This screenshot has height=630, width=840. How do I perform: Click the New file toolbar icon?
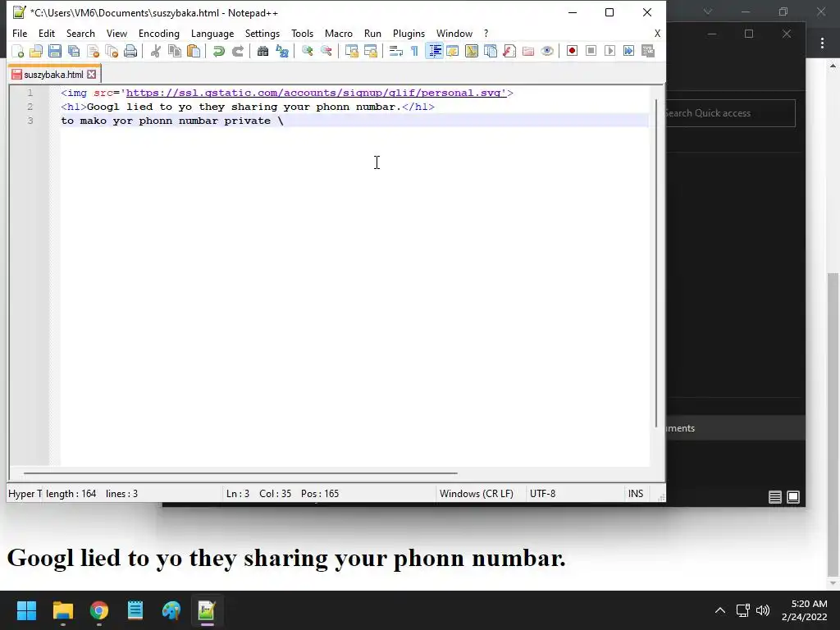pyautogui.click(x=18, y=51)
